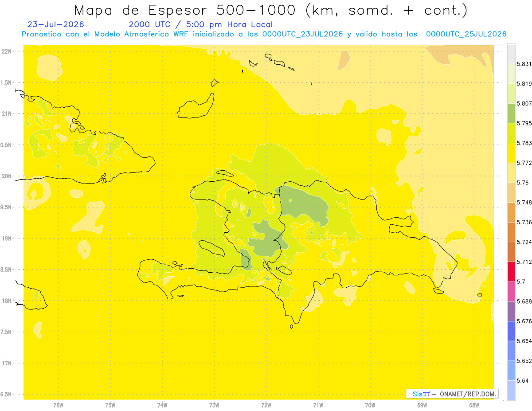Select legend value 5.688
The image size is (532, 411).
point(523,301)
